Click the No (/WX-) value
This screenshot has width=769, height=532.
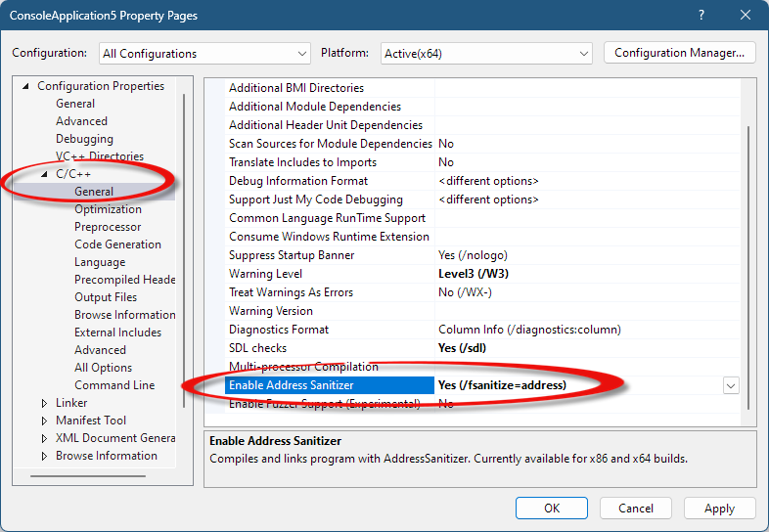coord(465,292)
